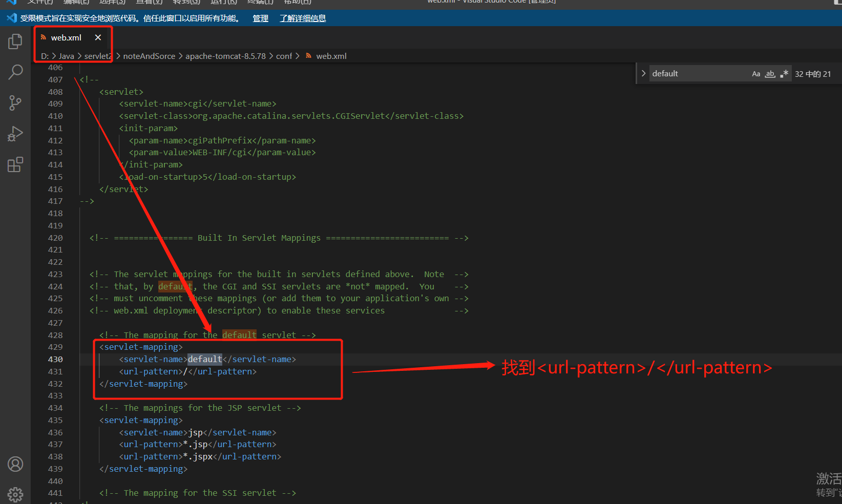Click breadcrumb segment 'D:'
Image resolution: width=842 pixels, height=504 pixels.
pos(45,56)
